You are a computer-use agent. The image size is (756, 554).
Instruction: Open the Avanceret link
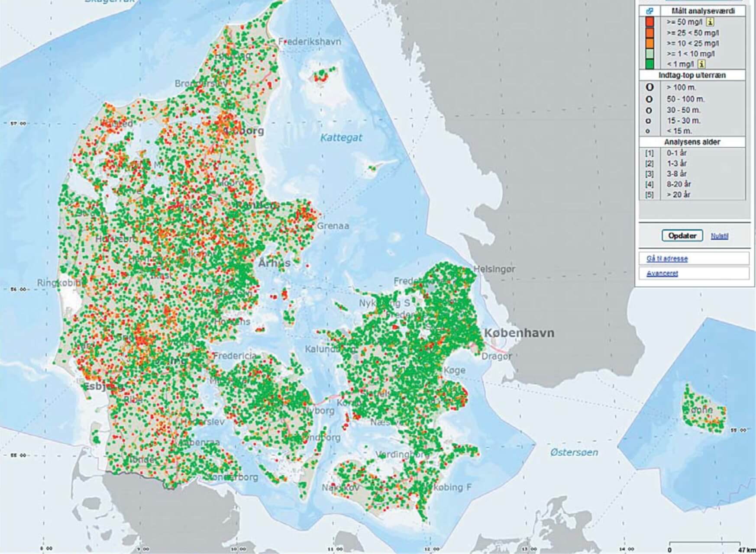[662, 274]
